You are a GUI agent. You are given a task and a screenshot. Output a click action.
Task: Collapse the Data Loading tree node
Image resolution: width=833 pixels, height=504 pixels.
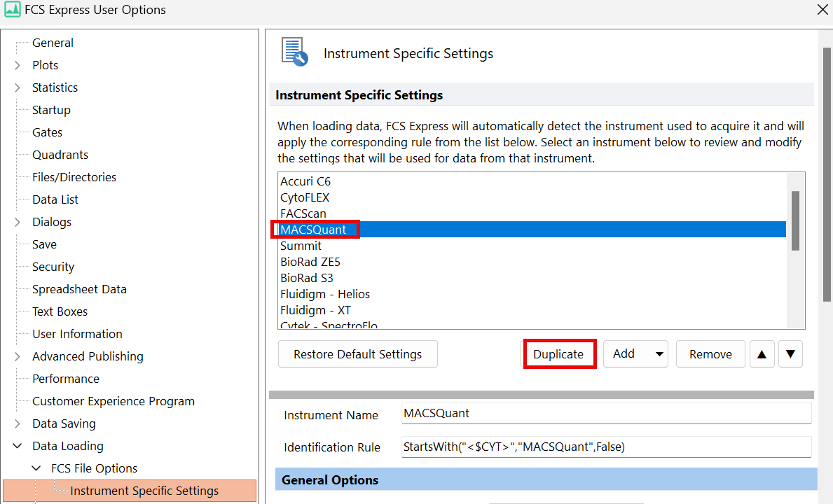18,446
